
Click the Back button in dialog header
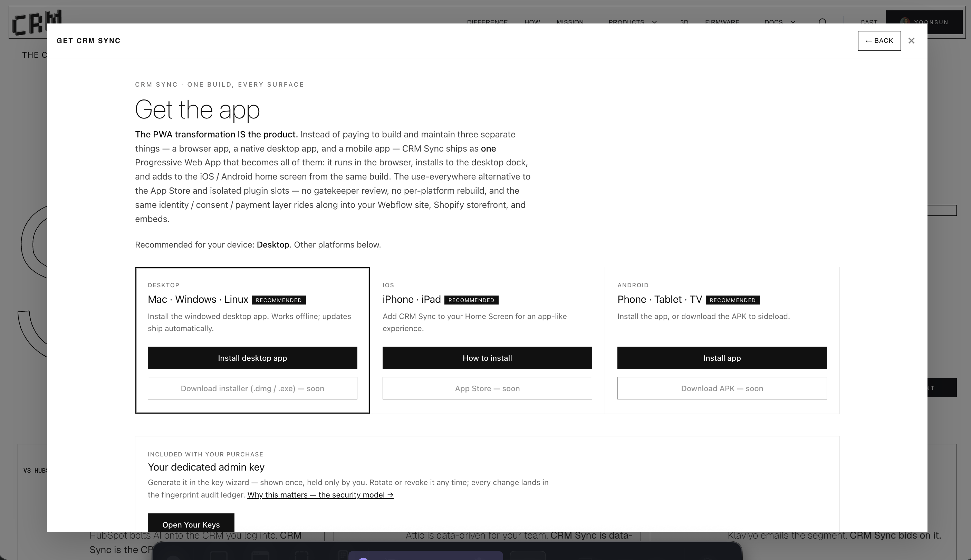879,41
